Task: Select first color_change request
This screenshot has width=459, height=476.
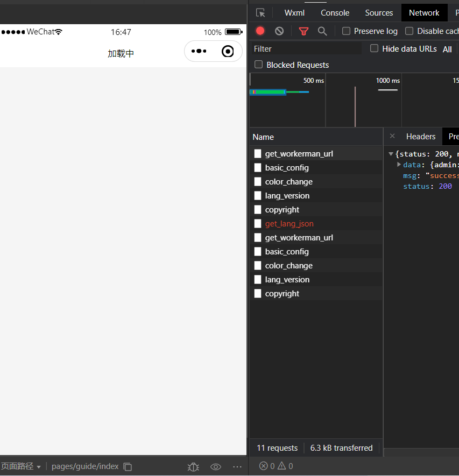Action: pos(316,182)
